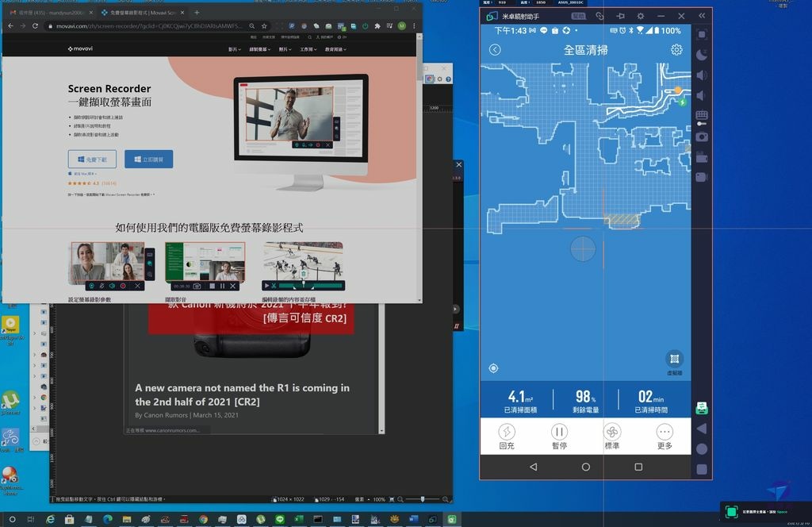Open the zoom percentage dropdown at 100%
The height and width of the screenshot is (527, 812).
[x=379, y=499]
